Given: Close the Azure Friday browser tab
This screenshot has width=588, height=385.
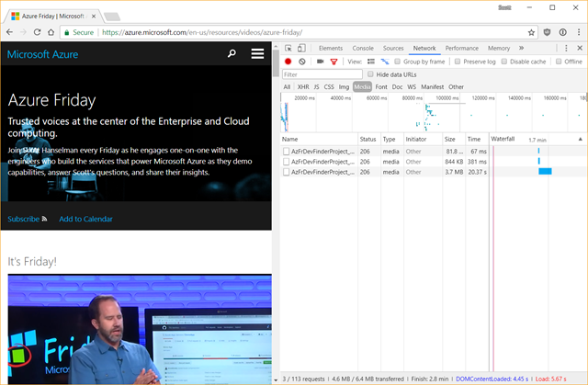Looking at the screenshot, I should pyautogui.click(x=94, y=17).
